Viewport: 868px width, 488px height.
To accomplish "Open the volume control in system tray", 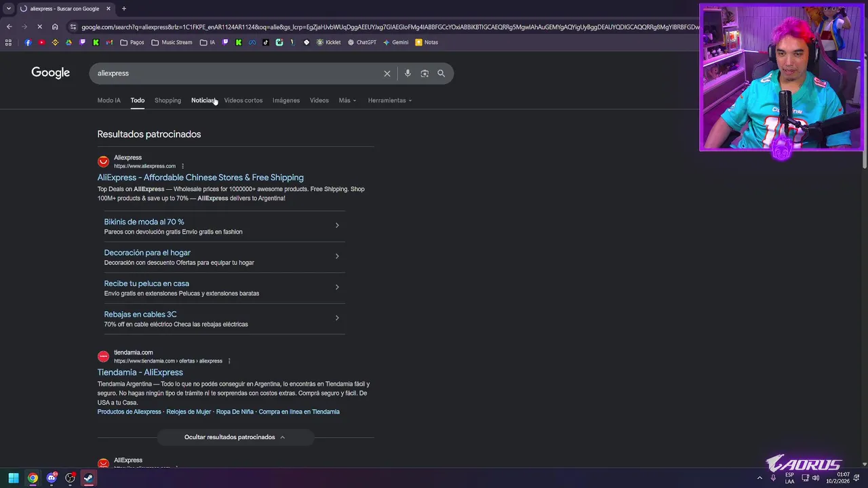I will tap(815, 478).
